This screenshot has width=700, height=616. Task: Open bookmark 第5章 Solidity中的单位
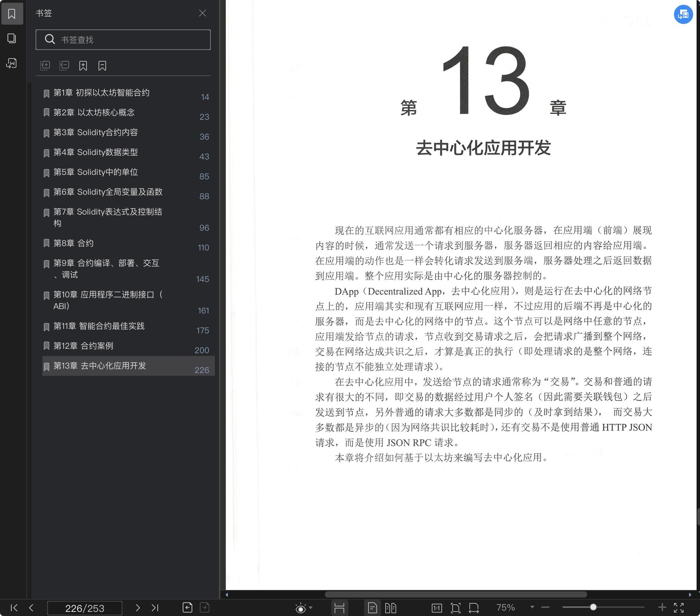(128, 173)
